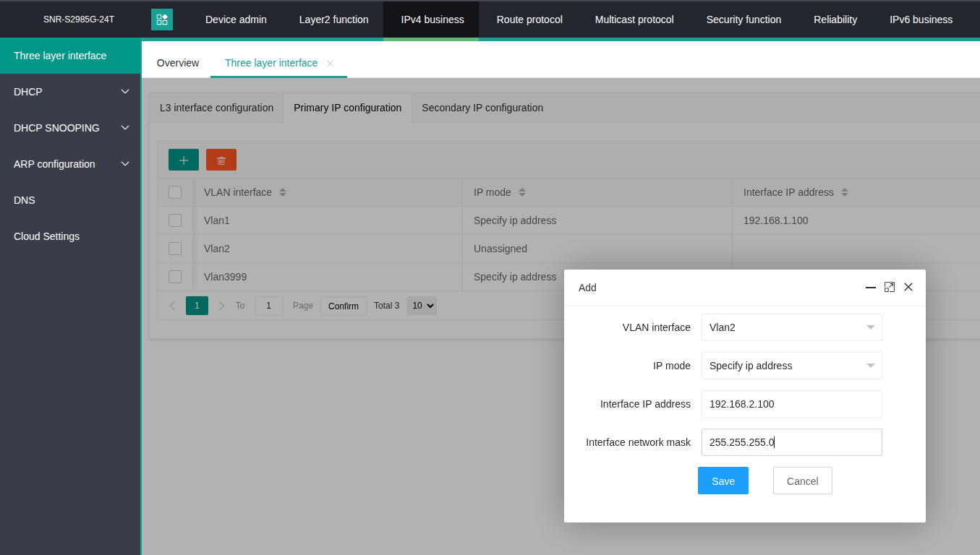Screen dimensions: 980x555
Task: Check the Vlan3999 row checkbox
Action: (x=175, y=277)
